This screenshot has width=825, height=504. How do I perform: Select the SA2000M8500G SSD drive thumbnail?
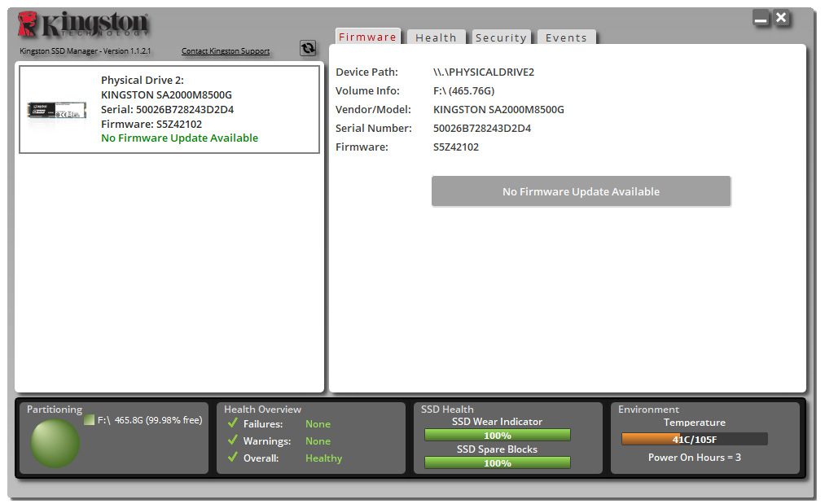pos(57,111)
